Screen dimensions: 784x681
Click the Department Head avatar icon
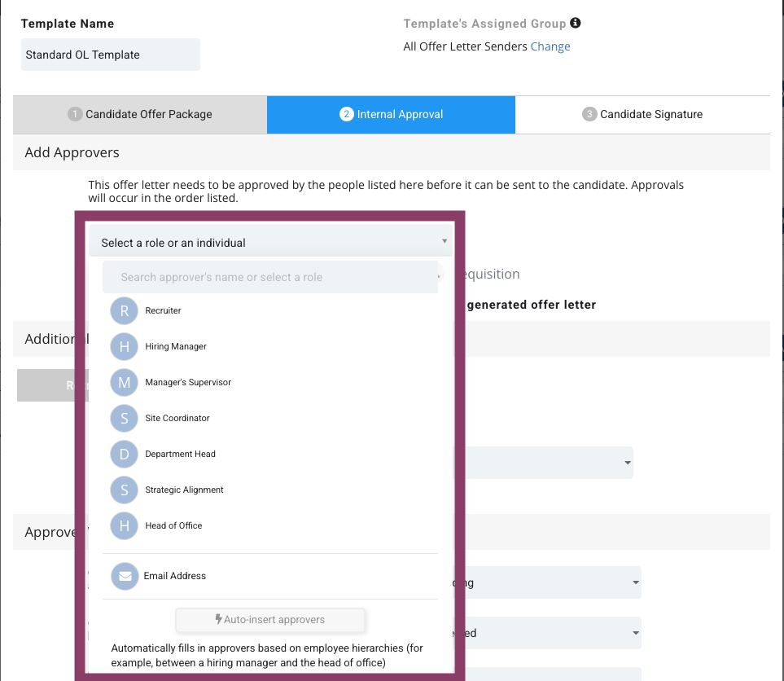point(124,455)
